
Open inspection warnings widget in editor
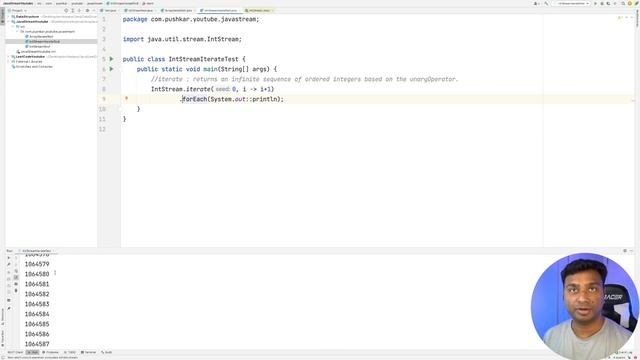[620, 18]
